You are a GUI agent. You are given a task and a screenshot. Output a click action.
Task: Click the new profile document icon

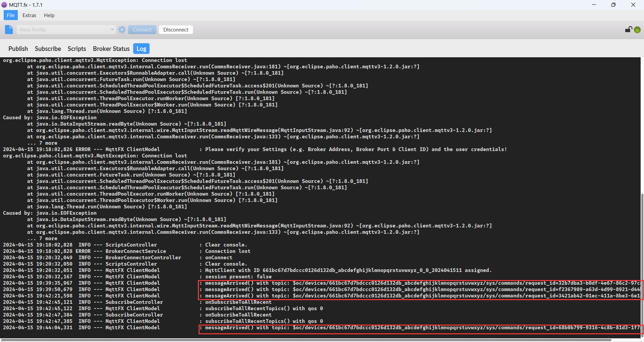9,29
